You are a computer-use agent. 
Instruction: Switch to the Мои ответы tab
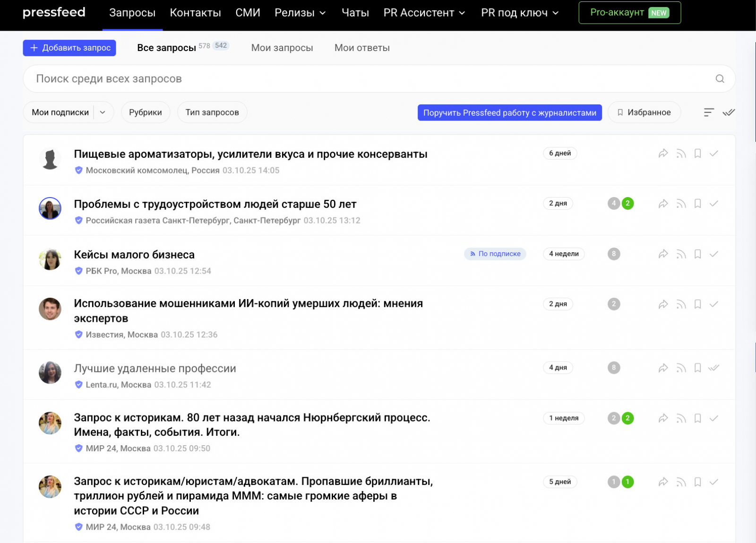362,48
